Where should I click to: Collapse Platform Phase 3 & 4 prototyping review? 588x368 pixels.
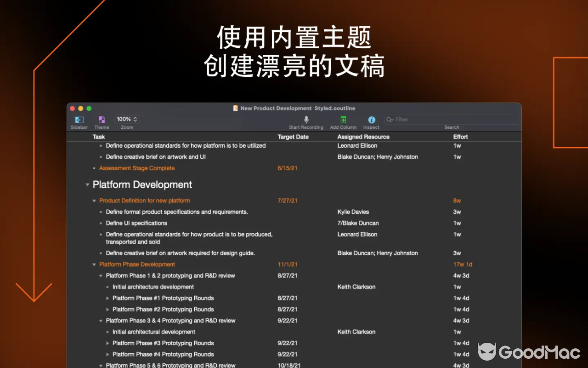click(101, 321)
